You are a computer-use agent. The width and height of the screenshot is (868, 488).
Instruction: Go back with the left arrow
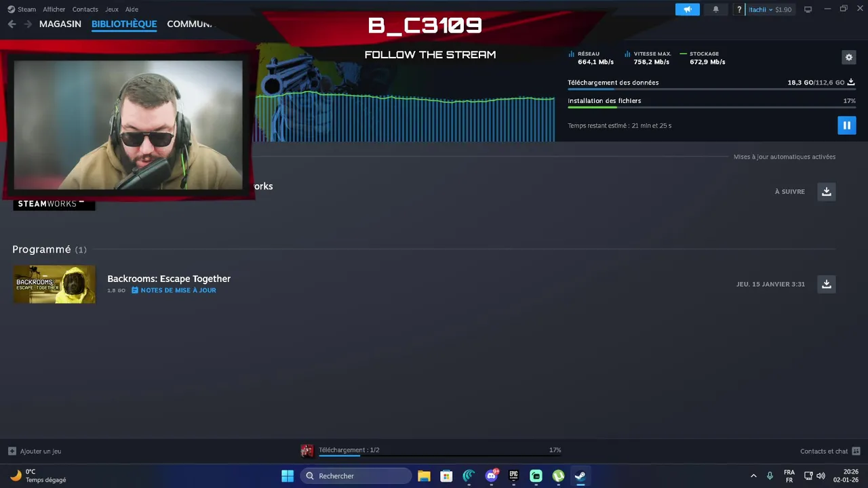12,24
